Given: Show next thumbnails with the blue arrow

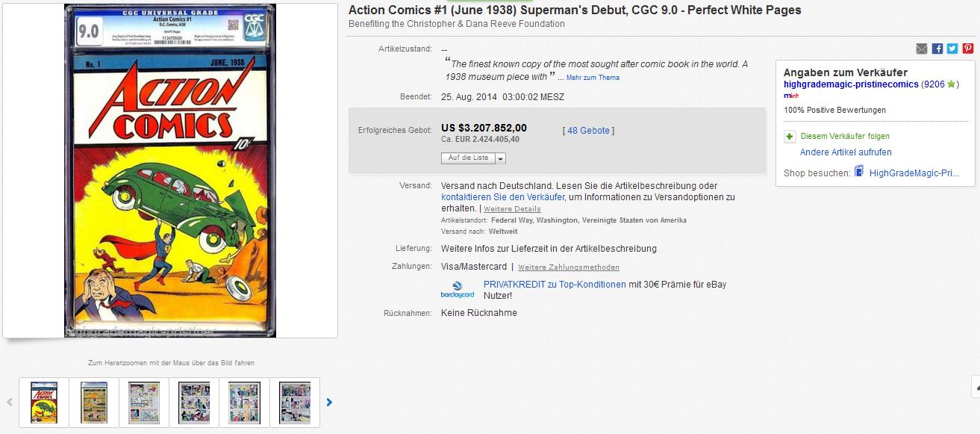Looking at the screenshot, I should click(329, 402).
